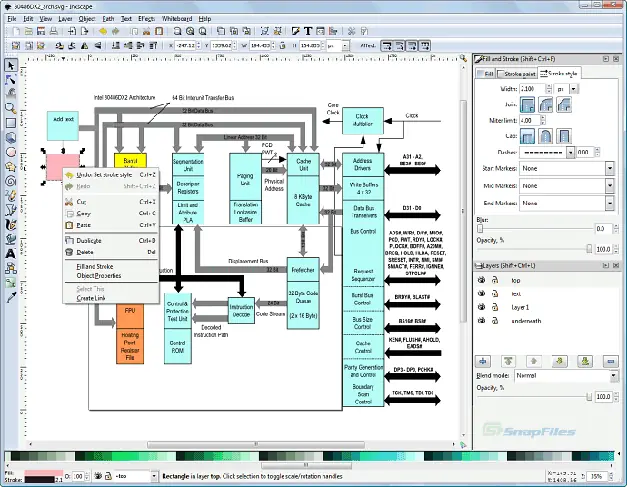Hide the top layer via eye icon
627x487 pixels.
(481, 280)
